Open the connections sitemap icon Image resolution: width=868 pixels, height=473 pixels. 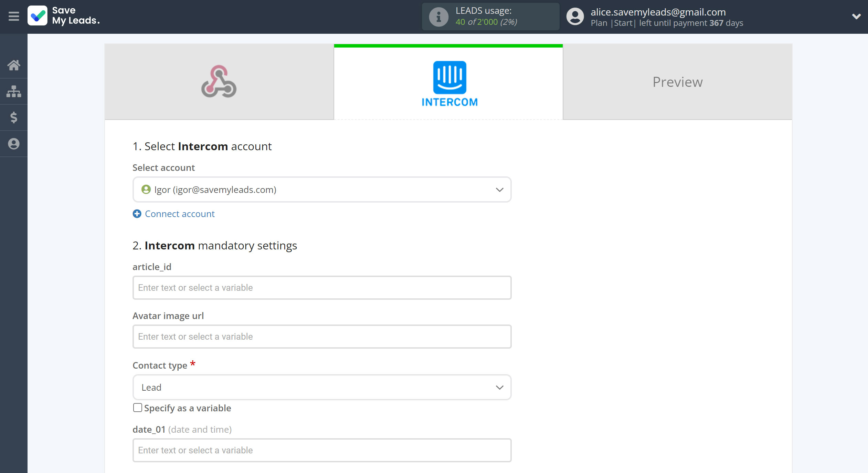point(14,91)
